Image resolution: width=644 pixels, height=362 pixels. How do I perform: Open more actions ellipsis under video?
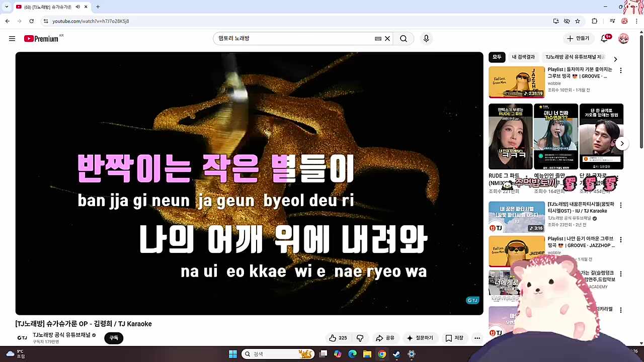point(477,338)
